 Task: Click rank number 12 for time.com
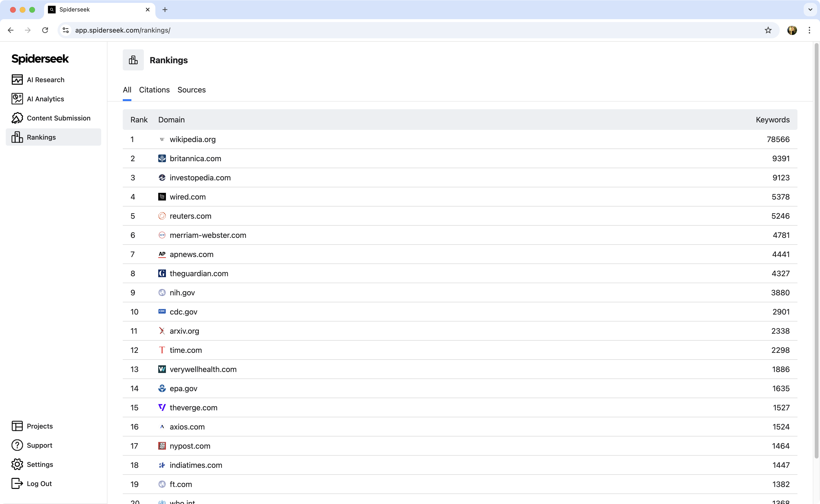134,350
